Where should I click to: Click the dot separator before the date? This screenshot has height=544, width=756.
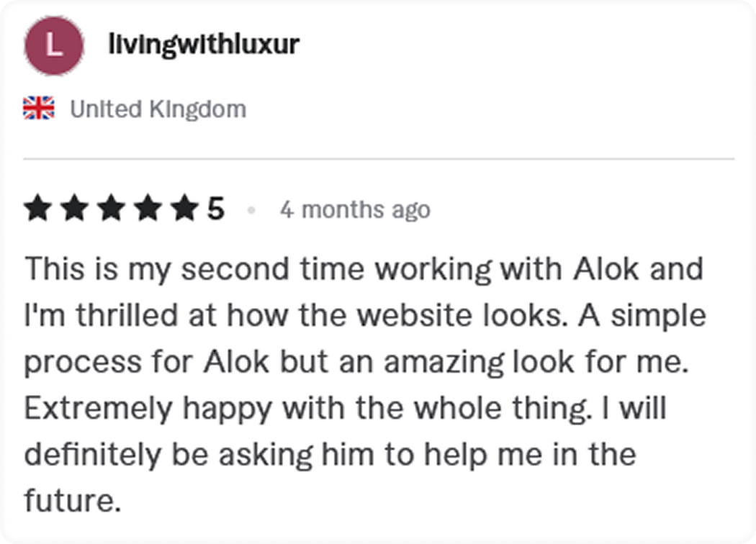pyautogui.click(x=251, y=210)
